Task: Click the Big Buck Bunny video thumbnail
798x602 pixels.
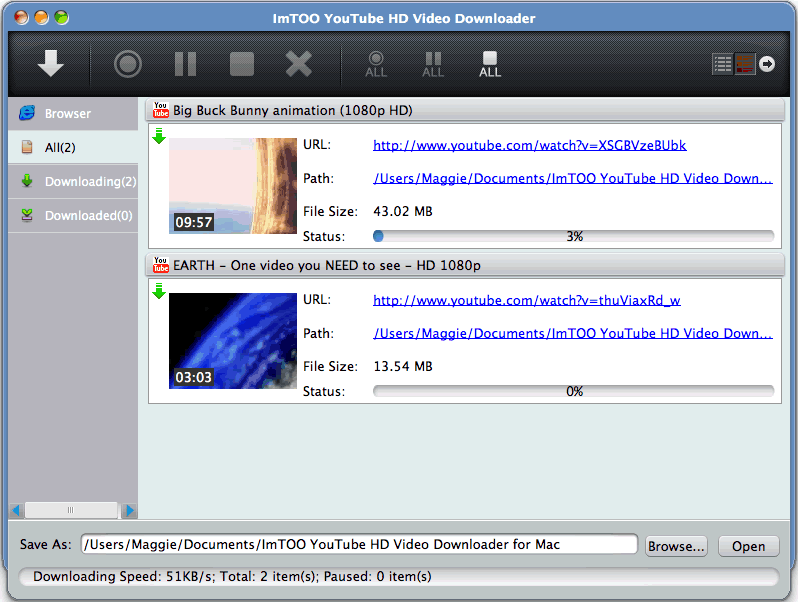Action: 233,186
